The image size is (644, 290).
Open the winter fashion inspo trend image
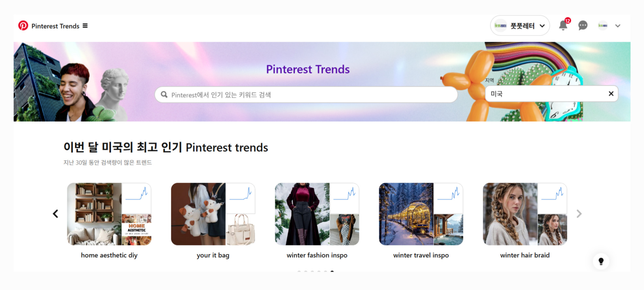coord(302,214)
